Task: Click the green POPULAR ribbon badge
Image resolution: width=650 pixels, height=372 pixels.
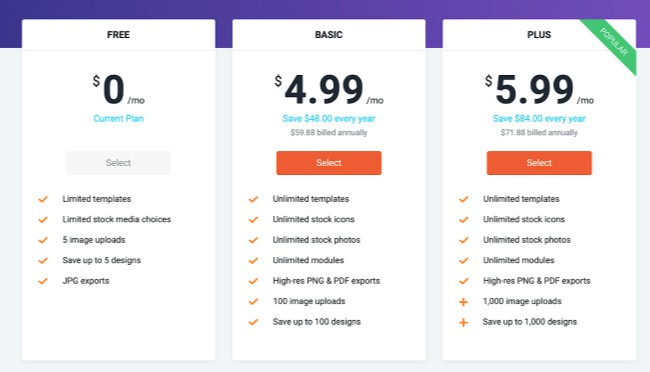Action: [613, 43]
